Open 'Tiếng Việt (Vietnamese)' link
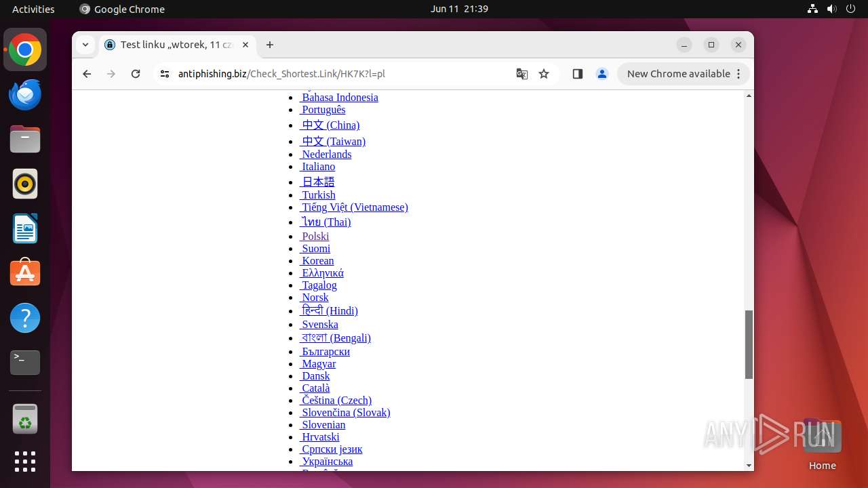The height and width of the screenshot is (488, 868). [354, 207]
